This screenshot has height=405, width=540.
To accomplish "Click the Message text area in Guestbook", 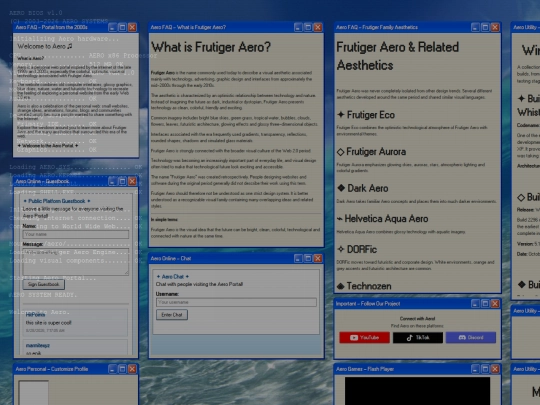I will click(x=76, y=262).
